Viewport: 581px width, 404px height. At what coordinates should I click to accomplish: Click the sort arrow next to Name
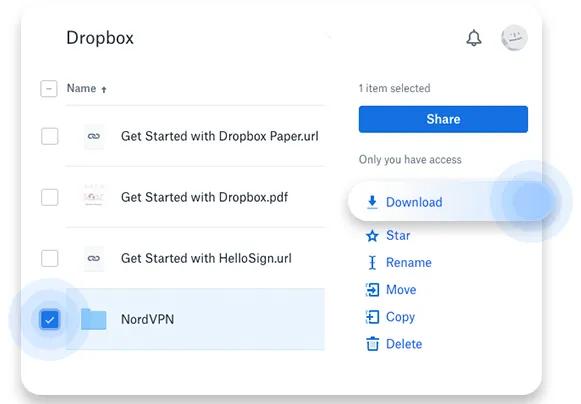click(104, 89)
